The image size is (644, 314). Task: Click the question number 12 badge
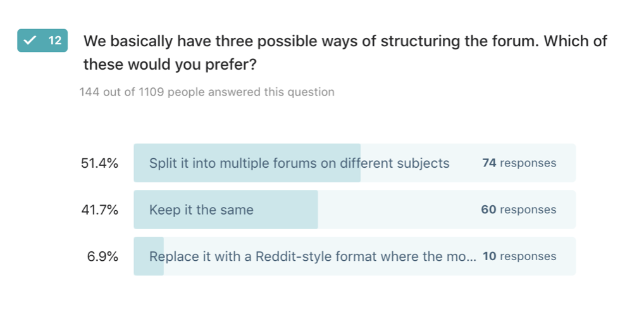[x=42, y=41]
